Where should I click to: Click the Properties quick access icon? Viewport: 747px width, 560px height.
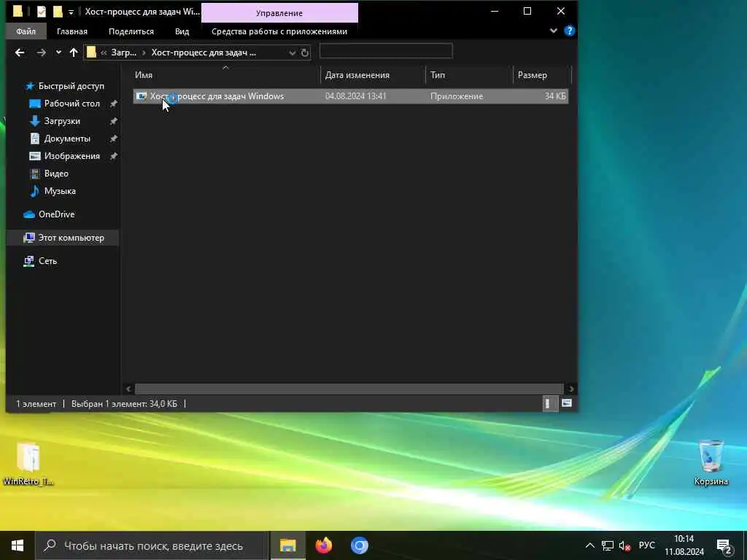(42, 12)
